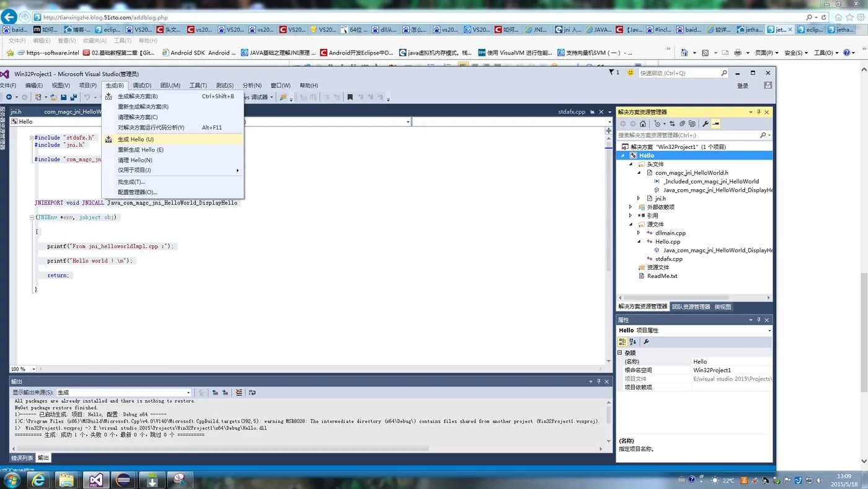Click Go to Next Message in Output toolbar

click(x=225, y=392)
